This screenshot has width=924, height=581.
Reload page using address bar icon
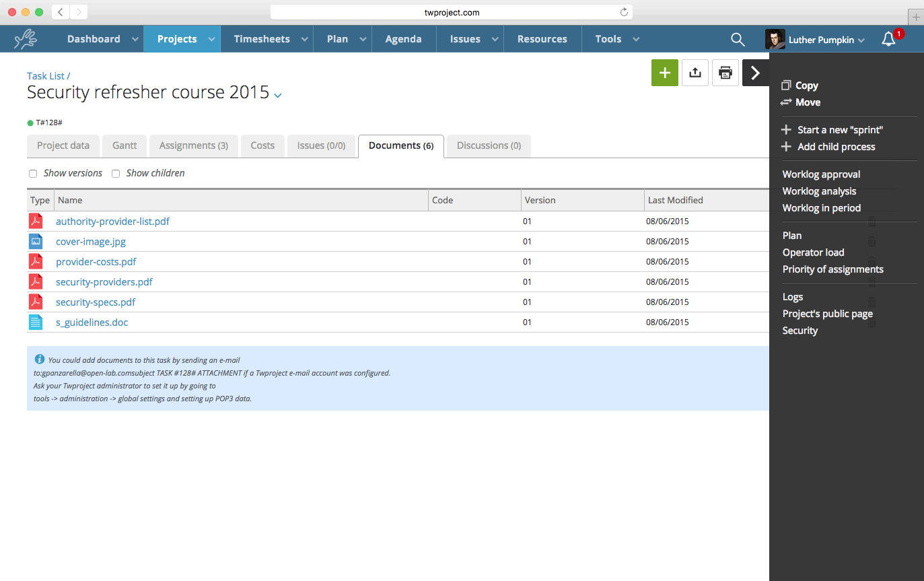click(624, 12)
